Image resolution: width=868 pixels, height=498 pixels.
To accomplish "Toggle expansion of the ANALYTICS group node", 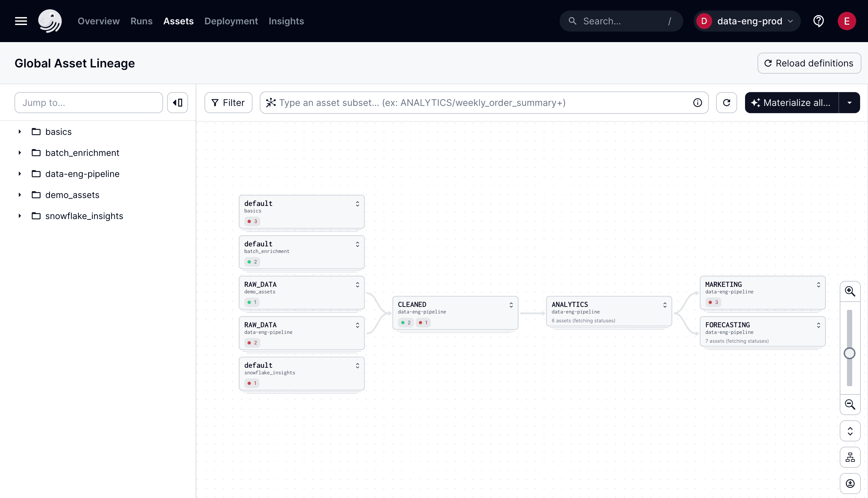I will pos(664,305).
